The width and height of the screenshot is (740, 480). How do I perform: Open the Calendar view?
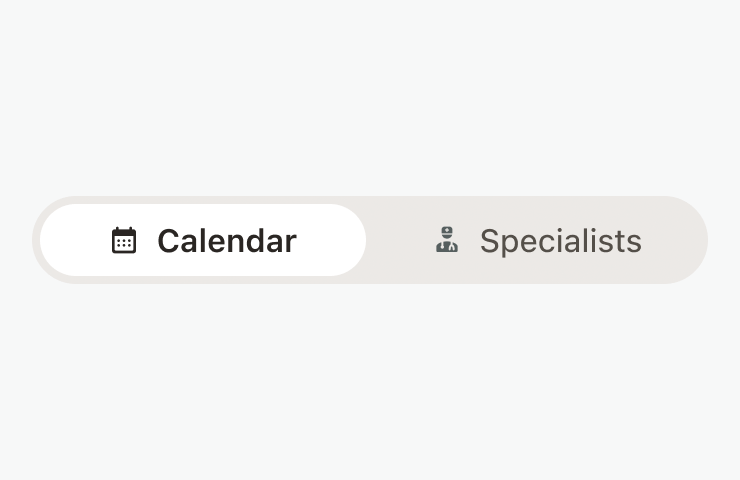click(x=203, y=240)
